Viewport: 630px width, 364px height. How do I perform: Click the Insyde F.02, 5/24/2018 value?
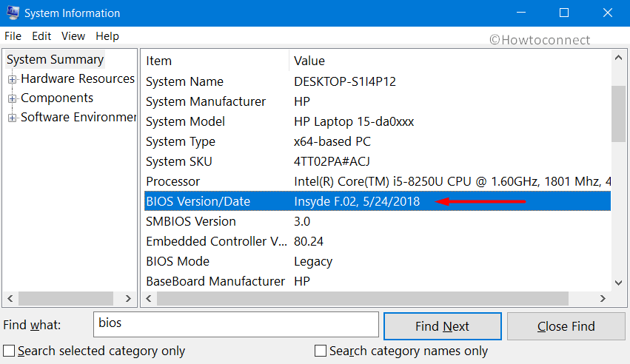click(x=357, y=201)
